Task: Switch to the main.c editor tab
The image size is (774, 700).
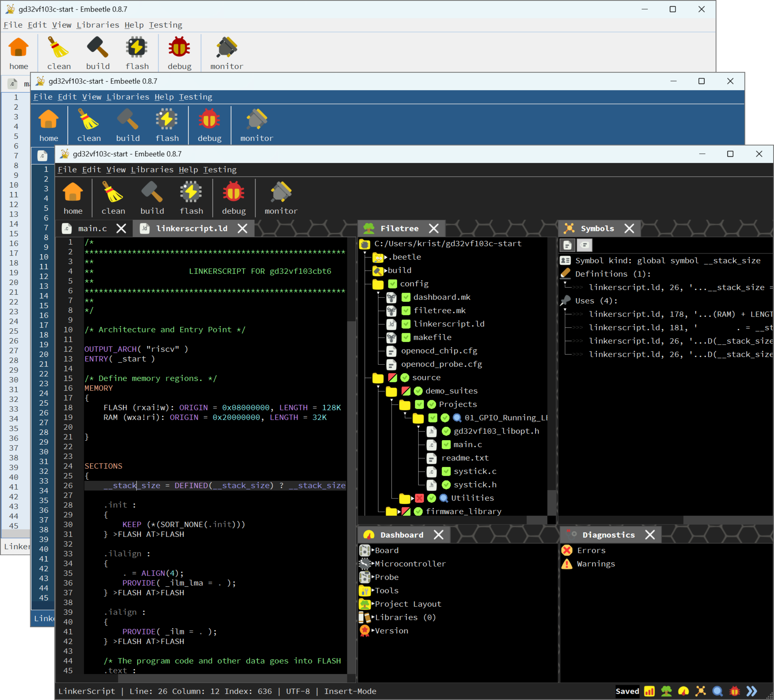Action: pyautogui.click(x=92, y=228)
